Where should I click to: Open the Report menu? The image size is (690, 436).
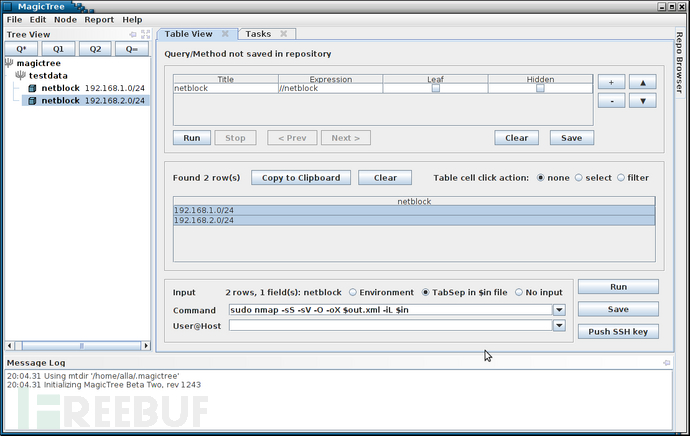[x=99, y=20]
